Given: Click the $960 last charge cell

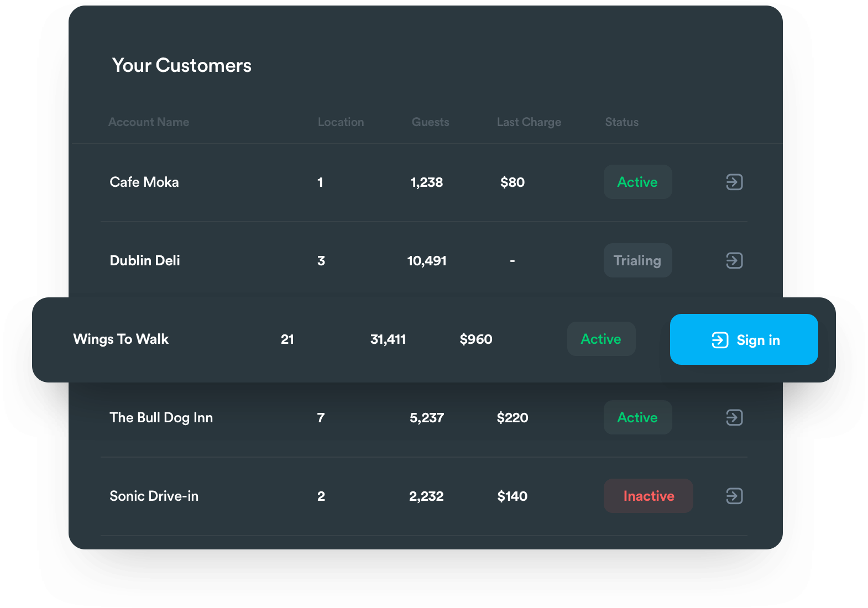Looking at the screenshot, I should [476, 339].
